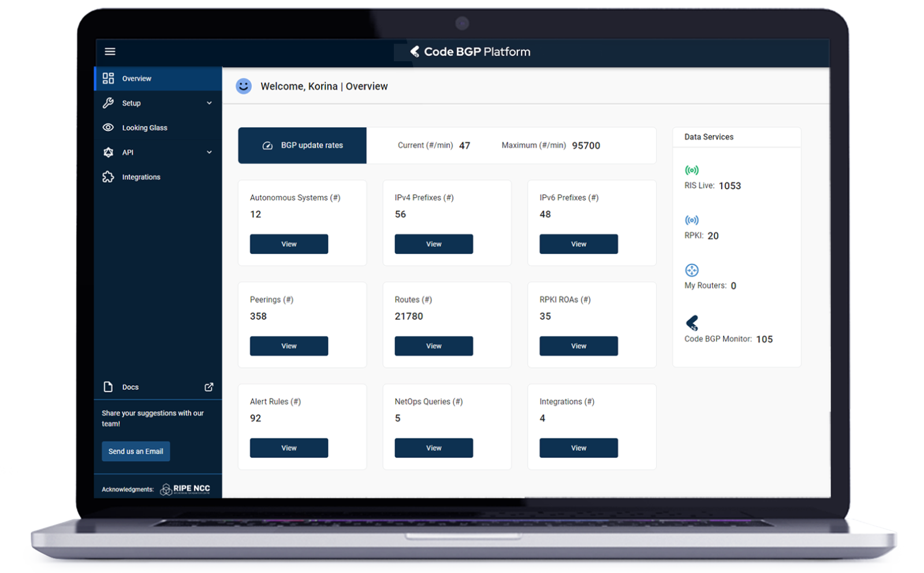924x573 pixels.
Task: Open Docs via external link icon
Action: [x=209, y=387]
